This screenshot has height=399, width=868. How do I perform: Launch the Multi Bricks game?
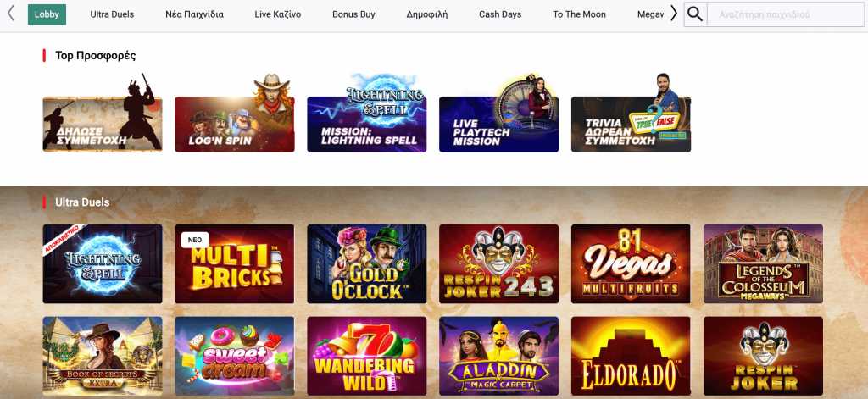point(235,264)
